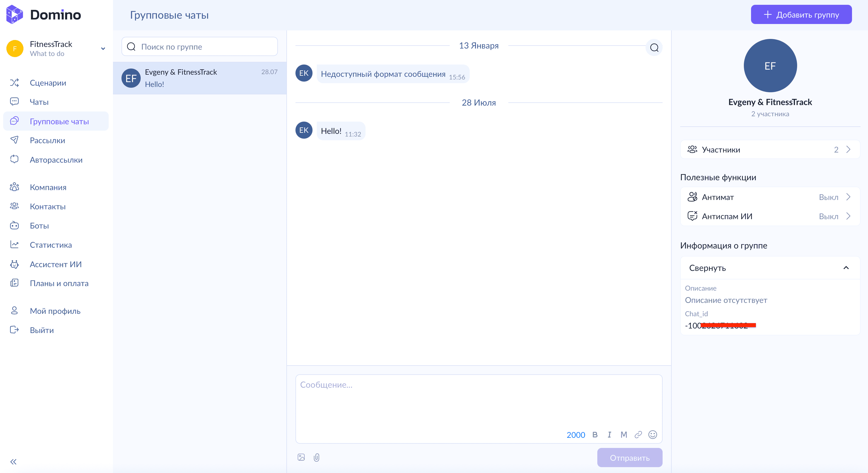Open Антимат settings via chevron
This screenshot has height=473, width=868.
click(849, 197)
